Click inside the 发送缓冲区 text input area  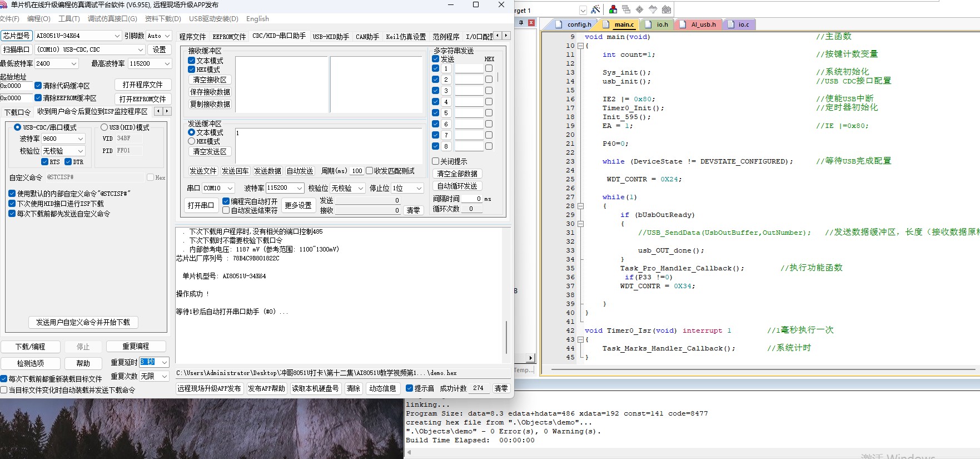pyautogui.click(x=328, y=146)
